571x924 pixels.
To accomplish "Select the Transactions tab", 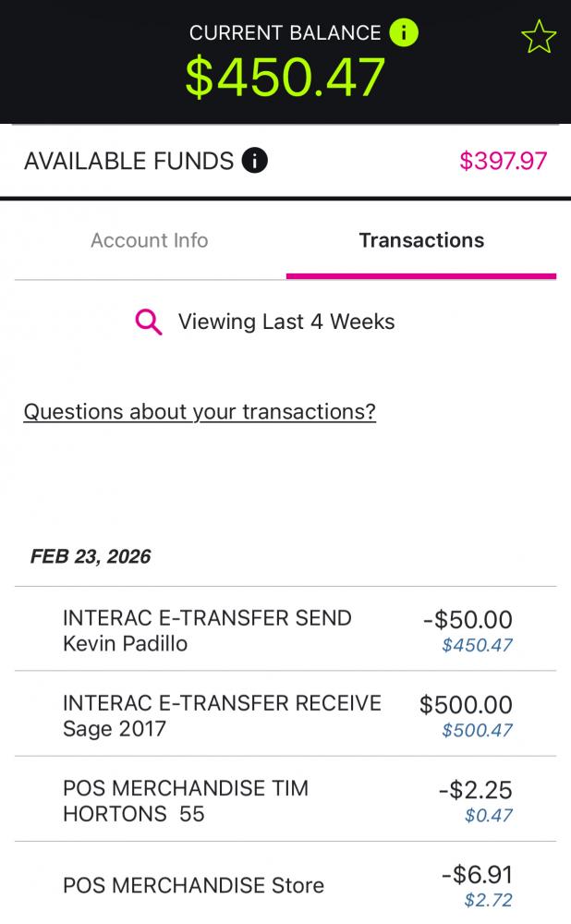I will 421,240.
